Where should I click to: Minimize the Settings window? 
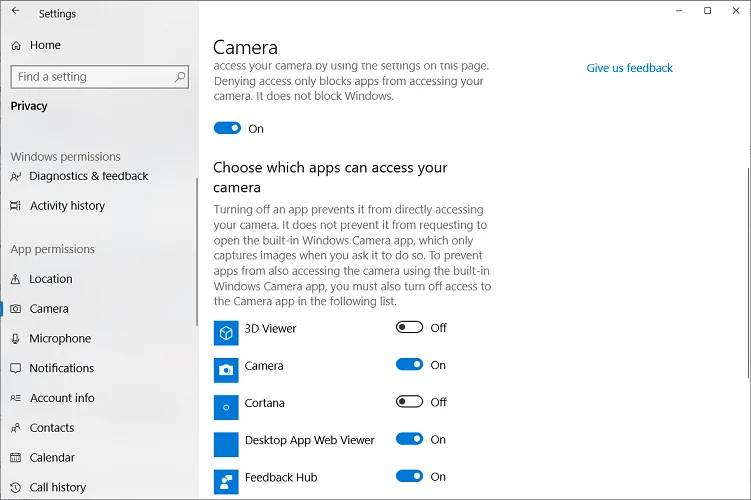[x=679, y=11]
